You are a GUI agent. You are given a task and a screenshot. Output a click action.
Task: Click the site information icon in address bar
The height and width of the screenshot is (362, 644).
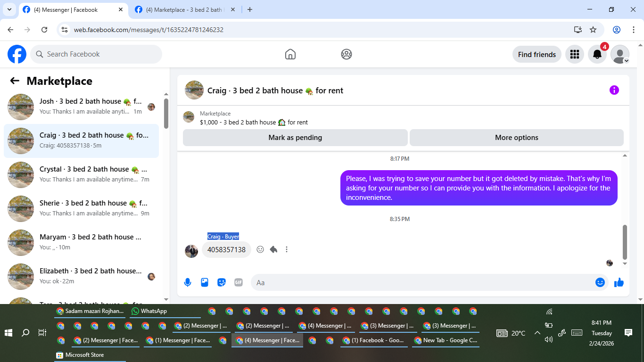[65, 30]
